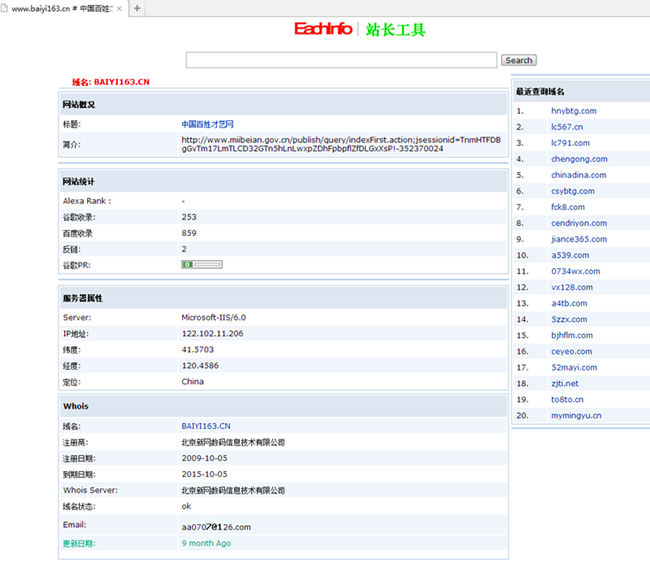
Task: Open the a4tb.com recent domain
Action: (x=569, y=303)
